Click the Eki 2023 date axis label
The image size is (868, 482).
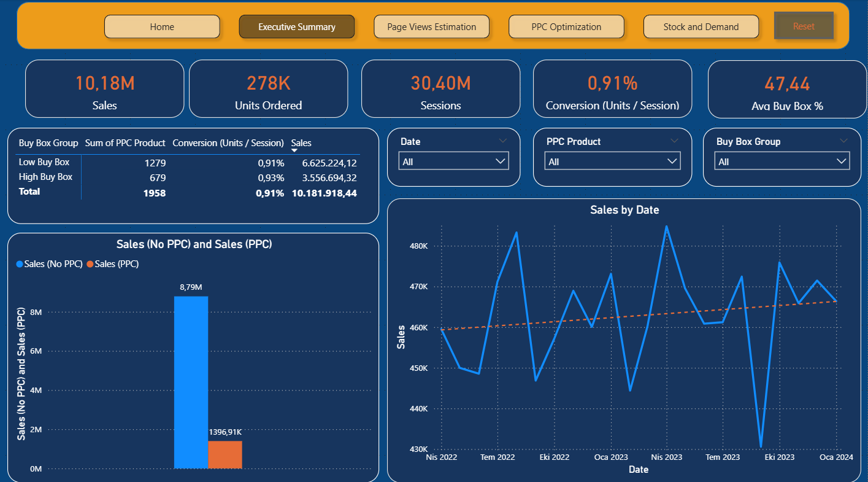pos(779,457)
